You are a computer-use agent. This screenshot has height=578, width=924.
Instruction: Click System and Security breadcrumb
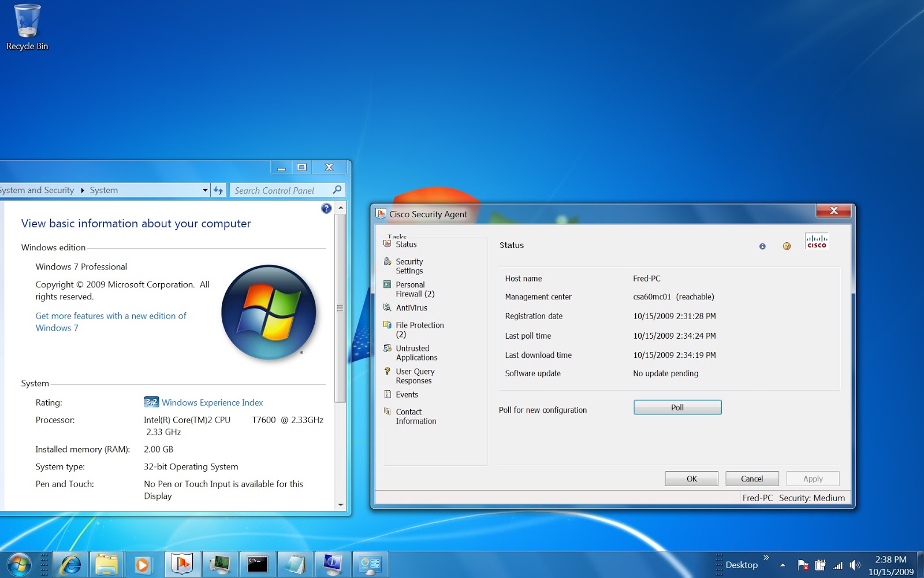[x=37, y=190]
